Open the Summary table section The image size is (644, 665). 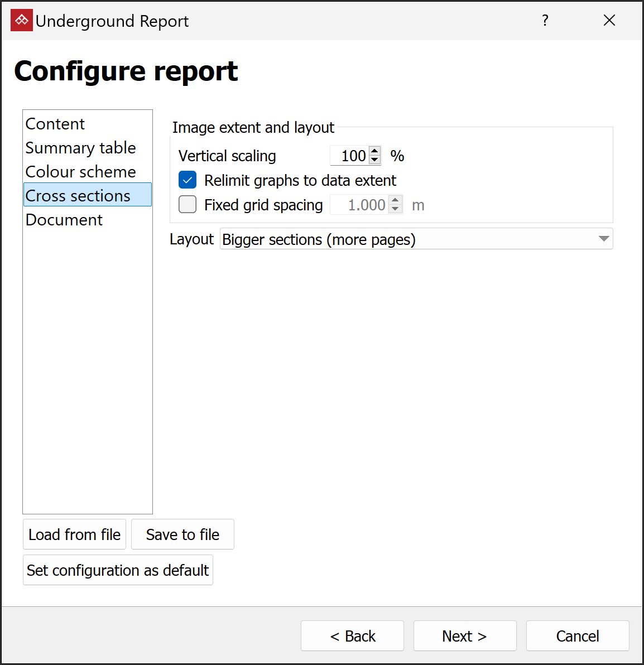pos(80,148)
